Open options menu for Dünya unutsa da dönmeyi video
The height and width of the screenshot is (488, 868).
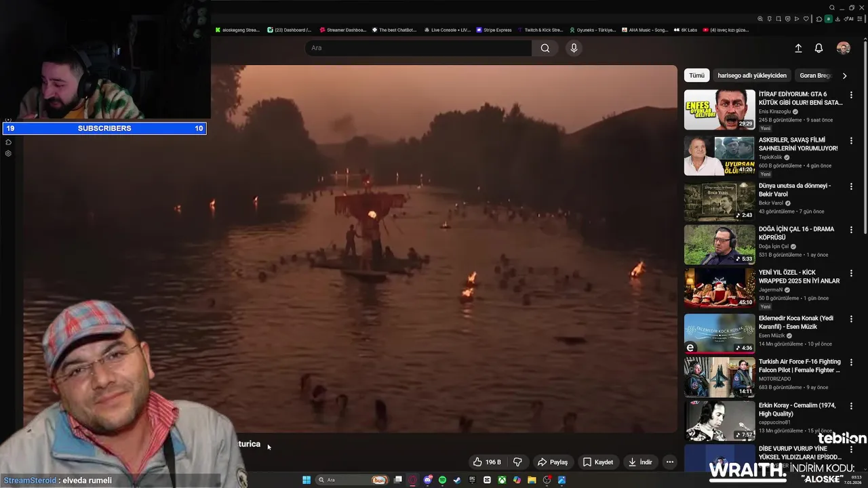(851, 186)
